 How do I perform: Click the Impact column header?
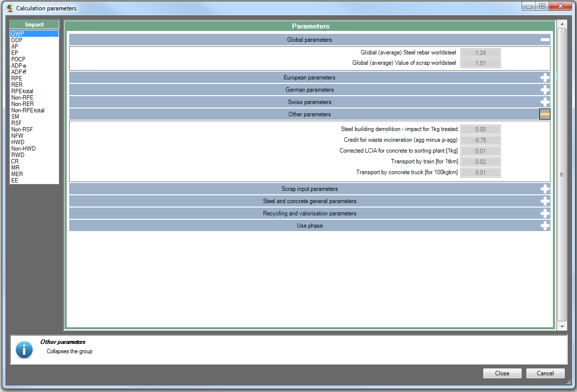pyautogui.click(x=34, y=25)
